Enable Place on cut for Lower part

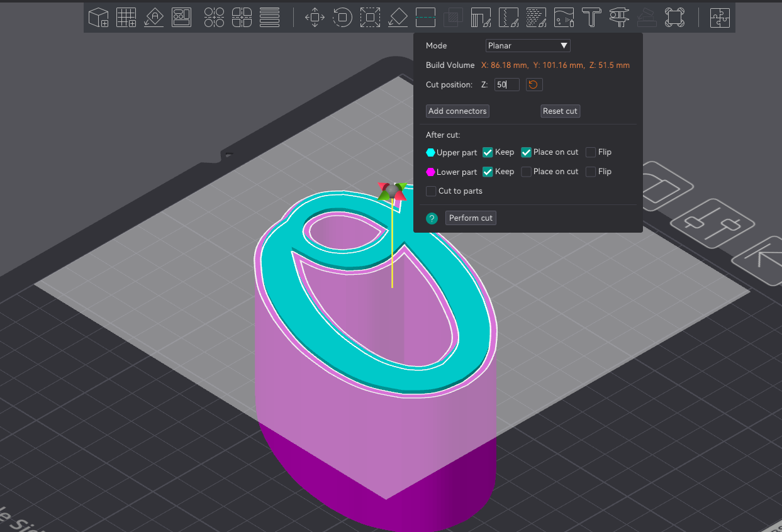[527, 172]
